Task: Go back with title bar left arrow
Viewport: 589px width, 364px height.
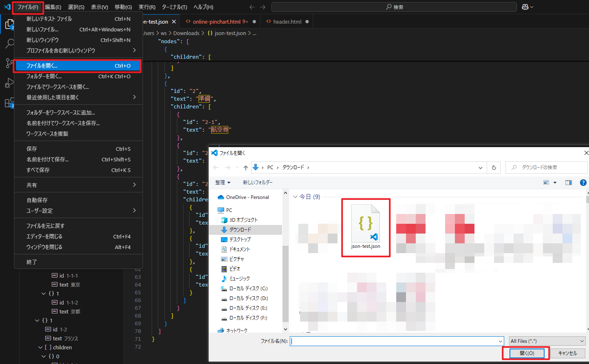Action: [x=252, y=7]
